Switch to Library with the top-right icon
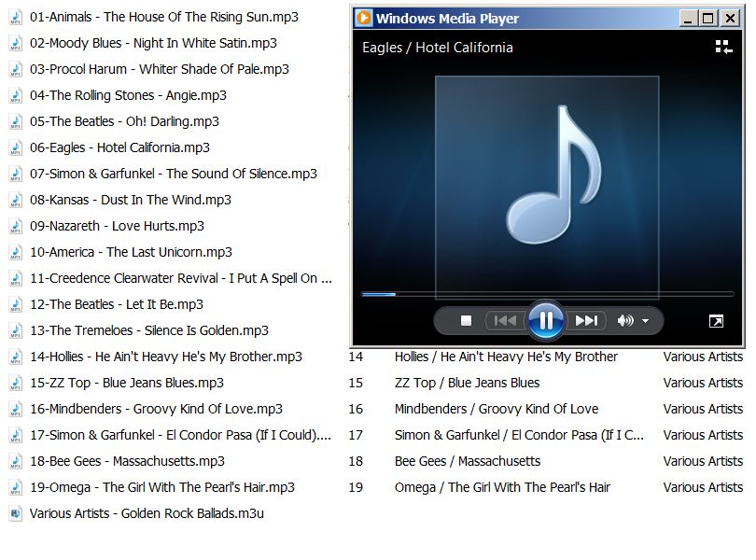Viewport: 756px width, 560px height. (723, 47)
